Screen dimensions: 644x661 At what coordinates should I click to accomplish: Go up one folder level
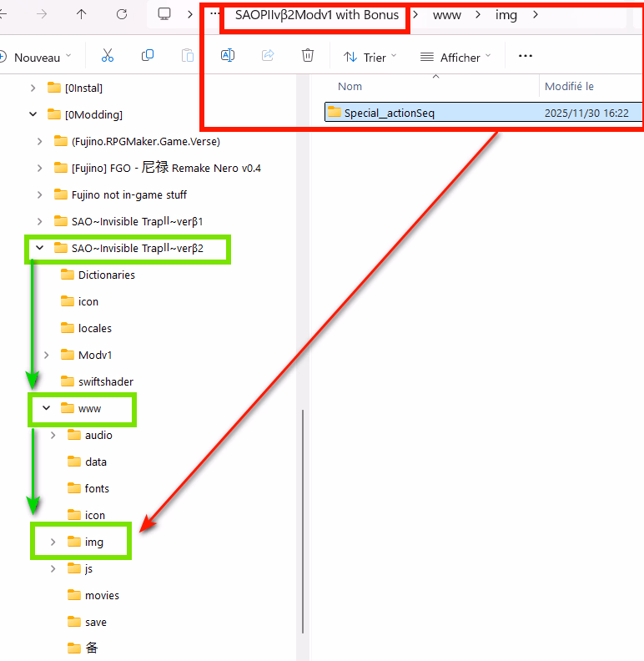[81, 14]
